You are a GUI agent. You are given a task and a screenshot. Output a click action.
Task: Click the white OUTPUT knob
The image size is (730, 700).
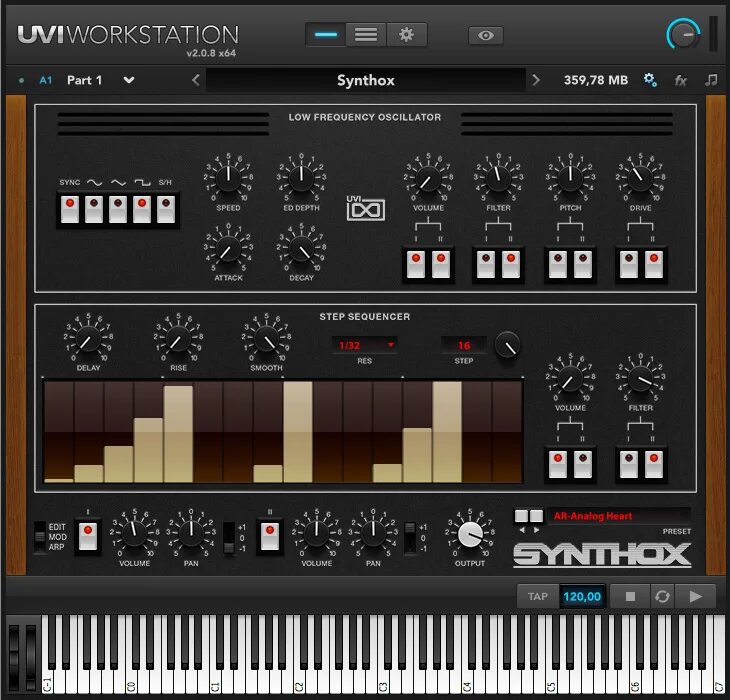pos(470,534)
